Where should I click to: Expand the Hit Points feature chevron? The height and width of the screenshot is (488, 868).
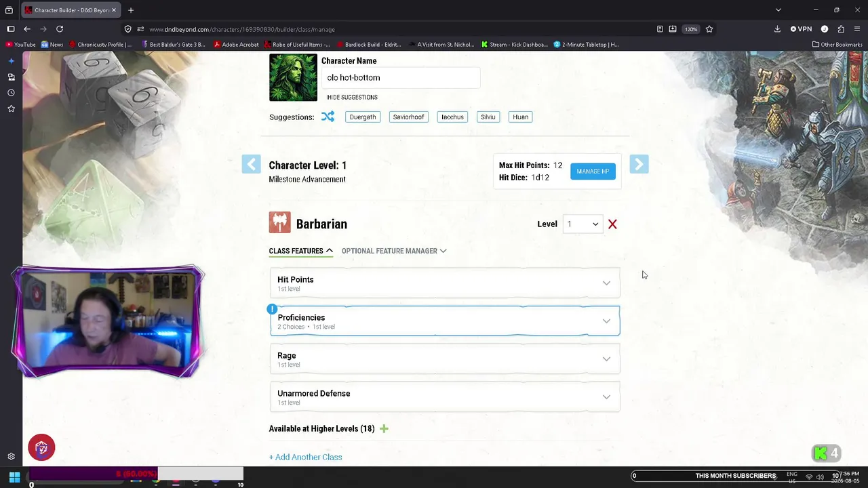[606, 283]
